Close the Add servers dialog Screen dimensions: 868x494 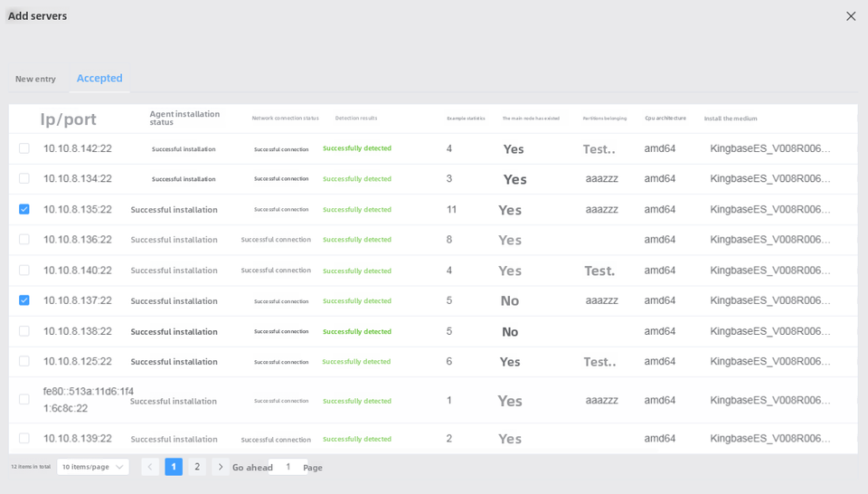click(x=850, y=16)
